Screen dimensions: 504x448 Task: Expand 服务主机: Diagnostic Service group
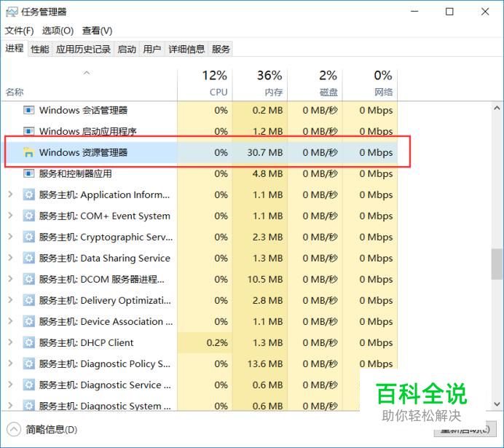pos(10,385)
